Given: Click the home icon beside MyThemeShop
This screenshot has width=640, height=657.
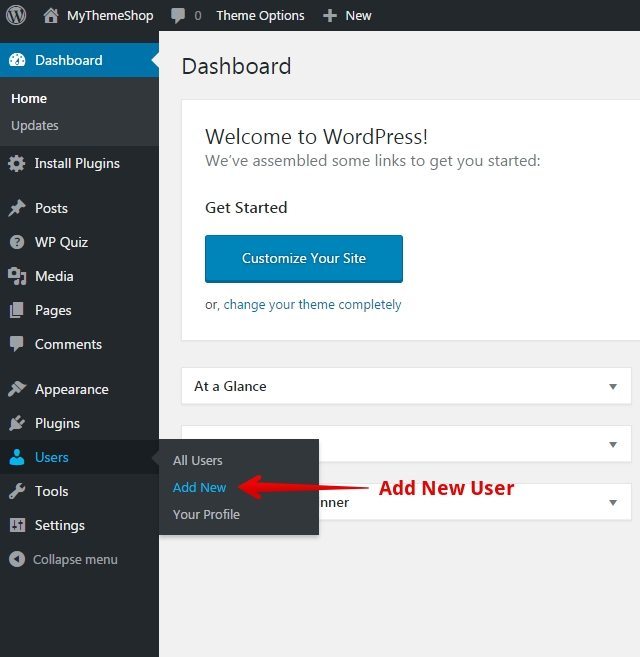Looking at the screenshot, I should pyautogui.click(x=51, y=16).
